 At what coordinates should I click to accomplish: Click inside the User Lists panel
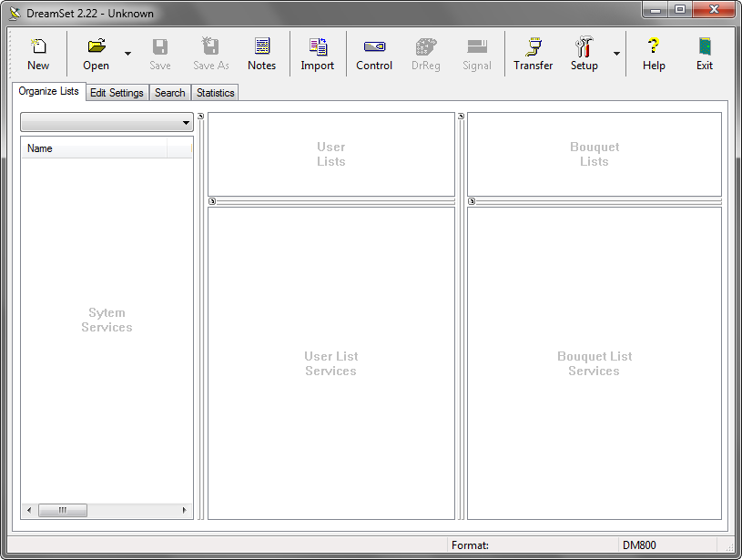pos(331,154)
